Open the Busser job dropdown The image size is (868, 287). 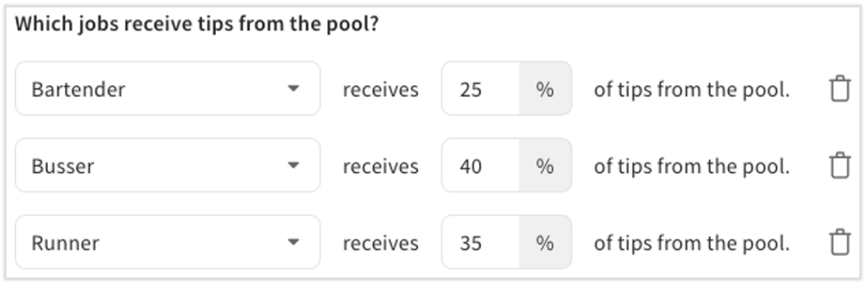pos(167,166)
